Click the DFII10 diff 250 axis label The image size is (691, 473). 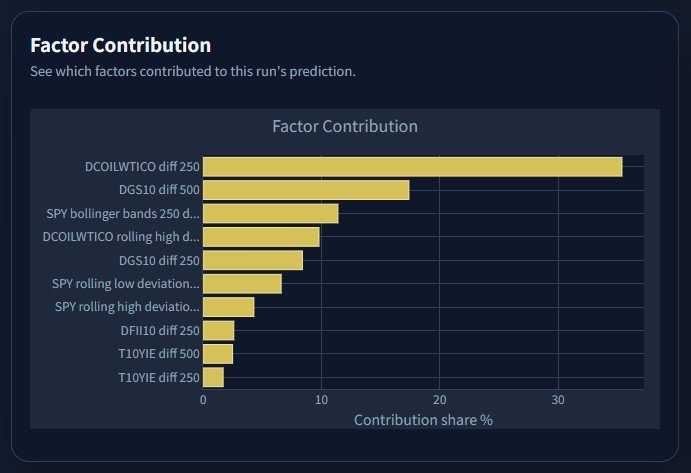pyautogui.click(x=160, y=331)
